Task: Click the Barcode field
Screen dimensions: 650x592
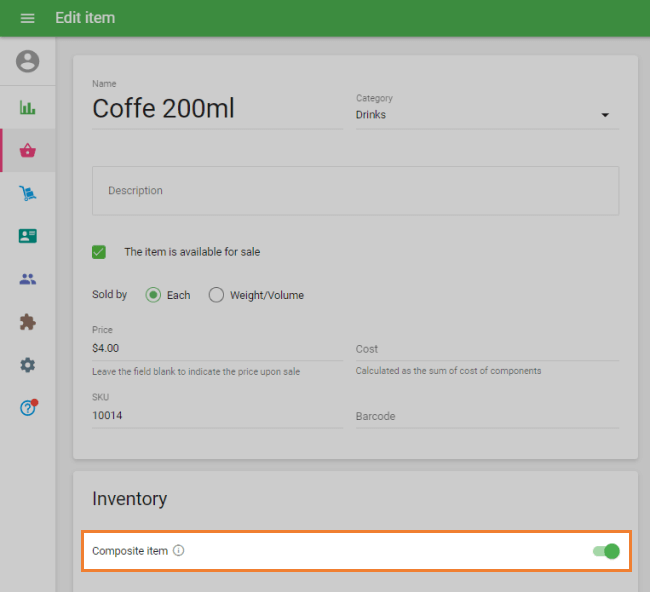Action: [x=487, y=416]
